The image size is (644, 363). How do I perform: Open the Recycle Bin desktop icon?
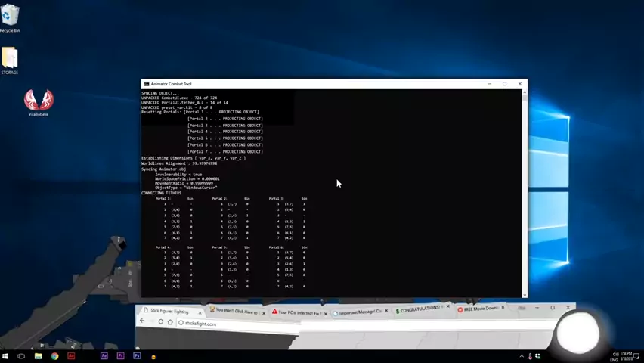click(10, 17)
